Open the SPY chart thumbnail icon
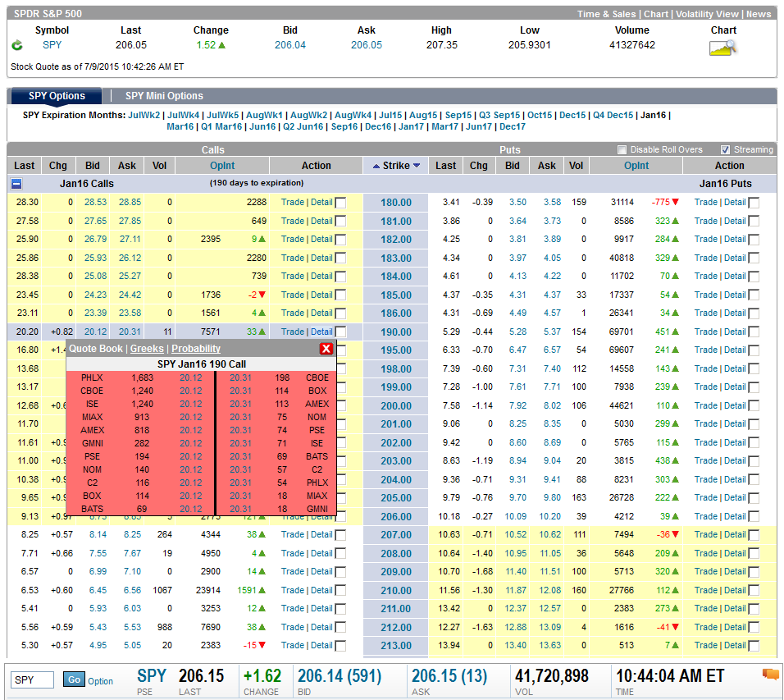The width and height of the screenshot is (784, 700). (x=723, y=48)
